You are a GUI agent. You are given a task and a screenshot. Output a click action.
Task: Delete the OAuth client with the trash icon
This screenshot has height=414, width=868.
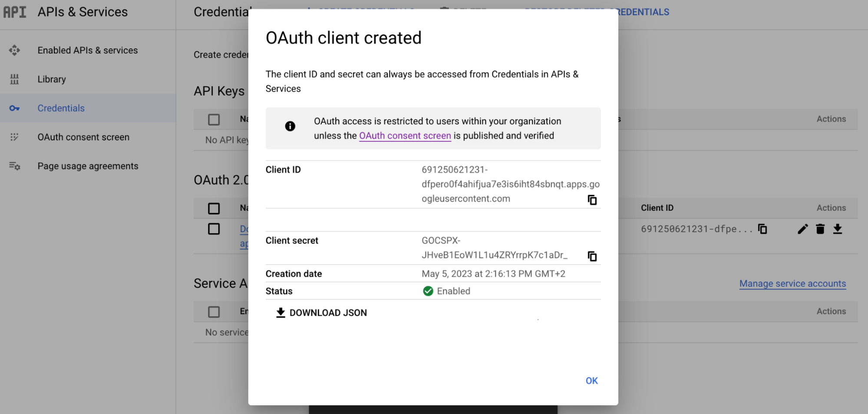820,229
